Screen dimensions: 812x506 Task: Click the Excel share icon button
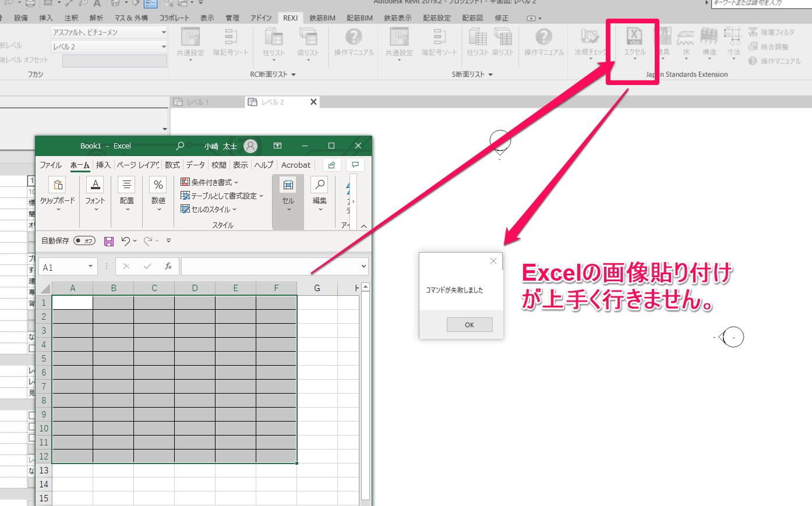(x=331, y=165)
